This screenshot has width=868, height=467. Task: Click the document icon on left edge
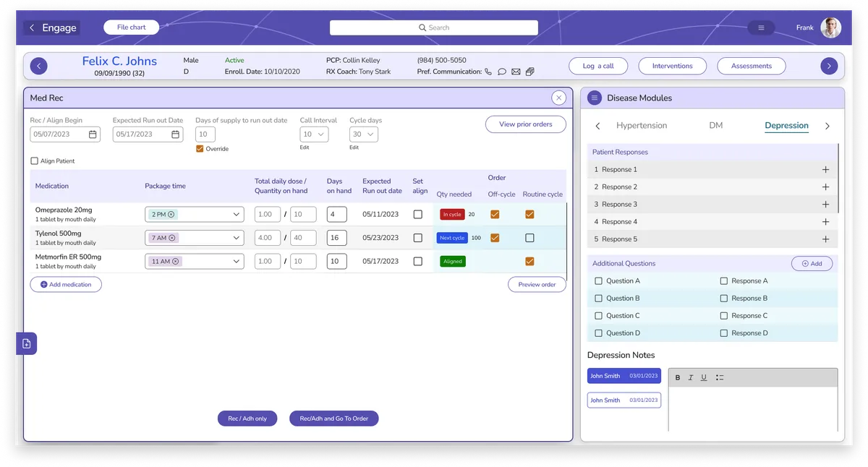pyautogui.click(x=27, y=343)
